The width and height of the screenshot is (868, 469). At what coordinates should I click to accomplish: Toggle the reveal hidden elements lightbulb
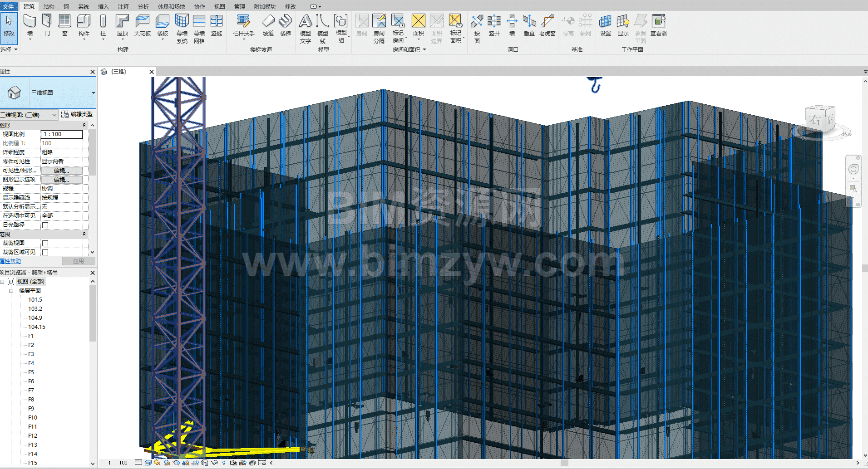[224, 463]
